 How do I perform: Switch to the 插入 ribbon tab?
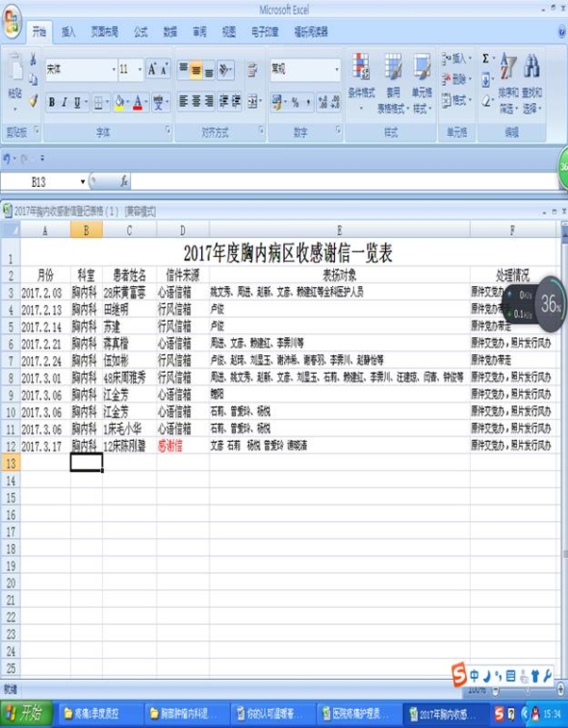[68, 32]
